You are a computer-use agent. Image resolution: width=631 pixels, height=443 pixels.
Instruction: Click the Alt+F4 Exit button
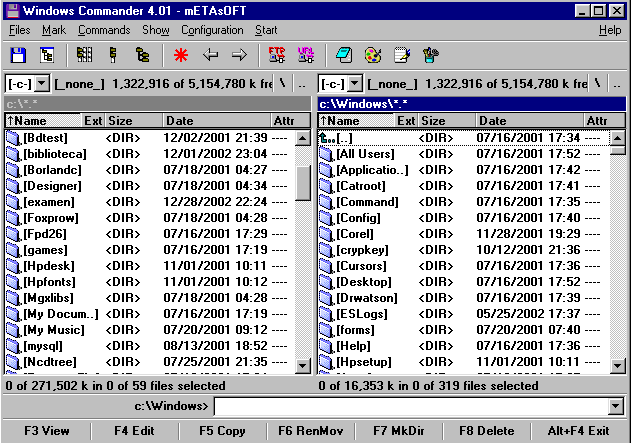[x=579, y=431]
